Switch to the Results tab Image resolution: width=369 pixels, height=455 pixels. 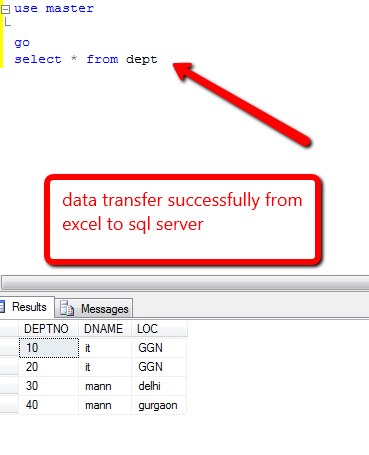tap(27, 307)
